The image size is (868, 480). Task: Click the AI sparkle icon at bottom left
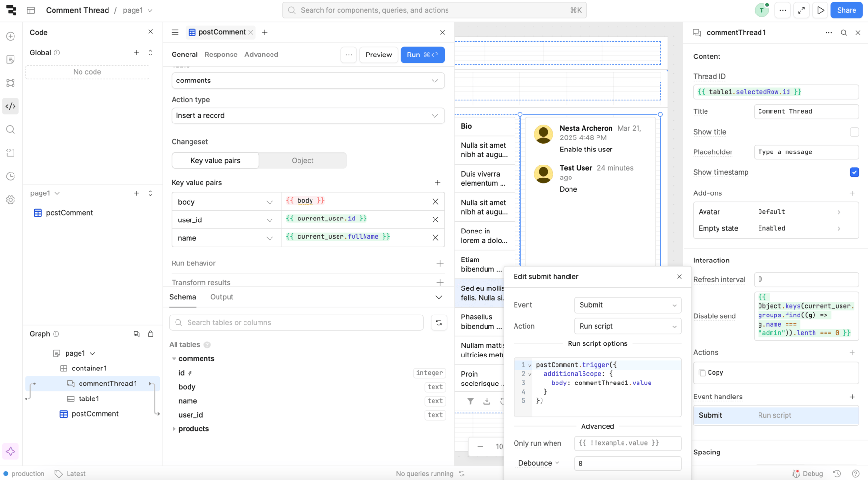11,452
